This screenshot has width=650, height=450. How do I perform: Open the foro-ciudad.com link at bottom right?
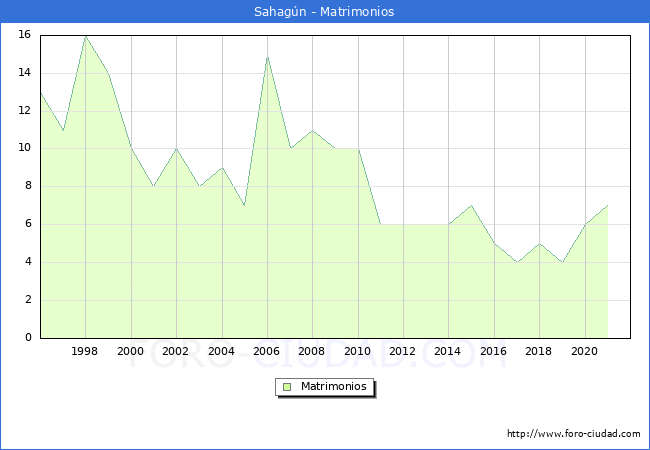(573, 434)
